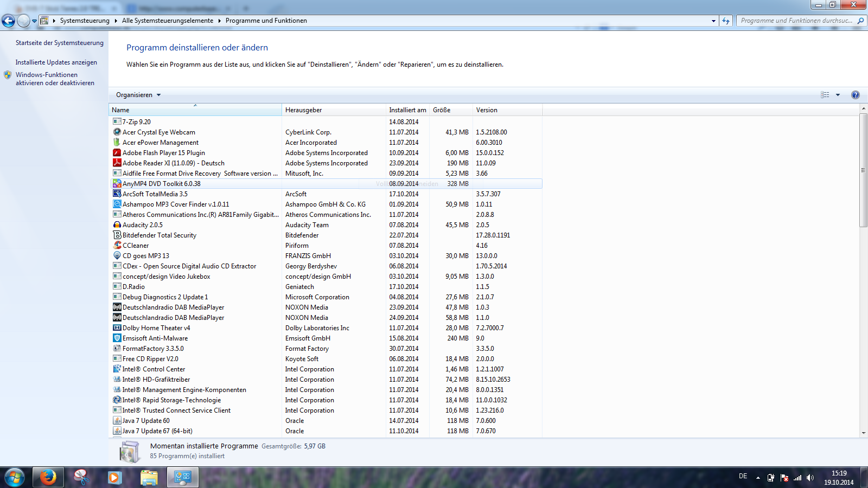Click the vertical scrollbar thumb

[x=863, y=170]
